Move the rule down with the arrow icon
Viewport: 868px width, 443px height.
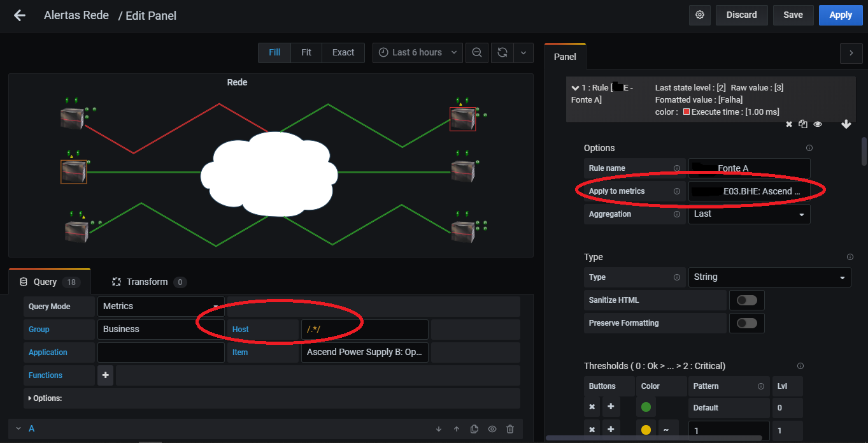846,124
